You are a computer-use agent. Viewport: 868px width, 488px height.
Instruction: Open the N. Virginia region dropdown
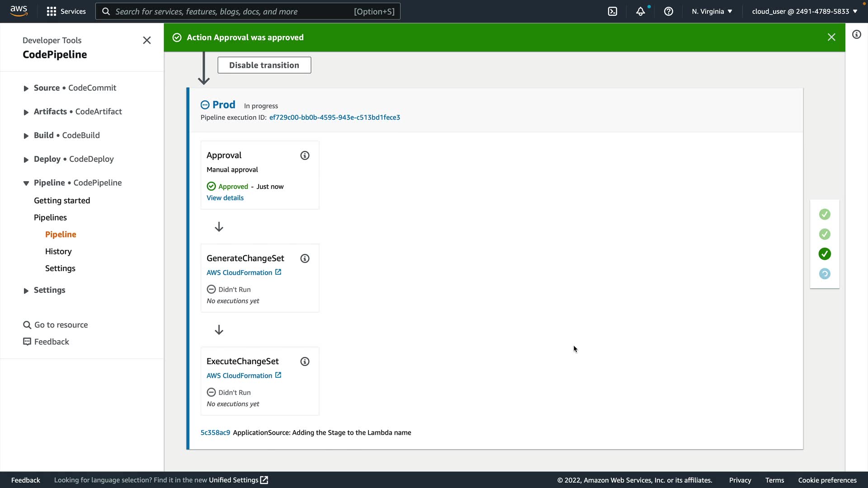(x=712, y=11)
